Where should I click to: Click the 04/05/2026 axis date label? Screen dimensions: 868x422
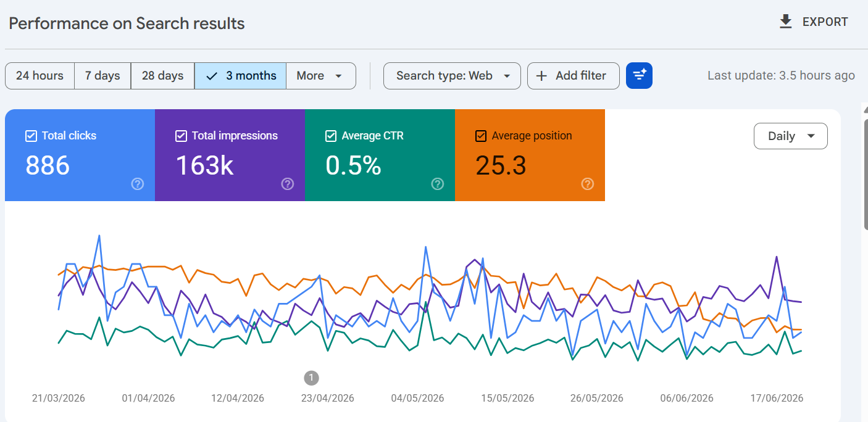click(x=417, y=398)
